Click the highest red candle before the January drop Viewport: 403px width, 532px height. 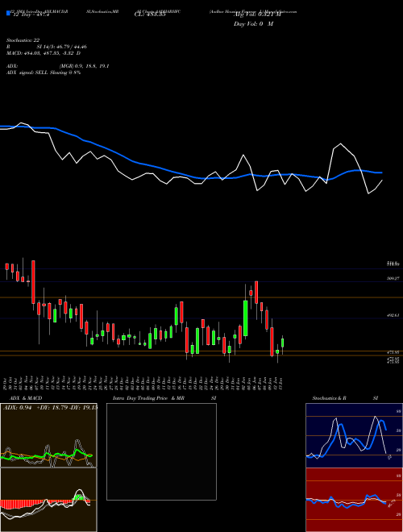[256, 292]
